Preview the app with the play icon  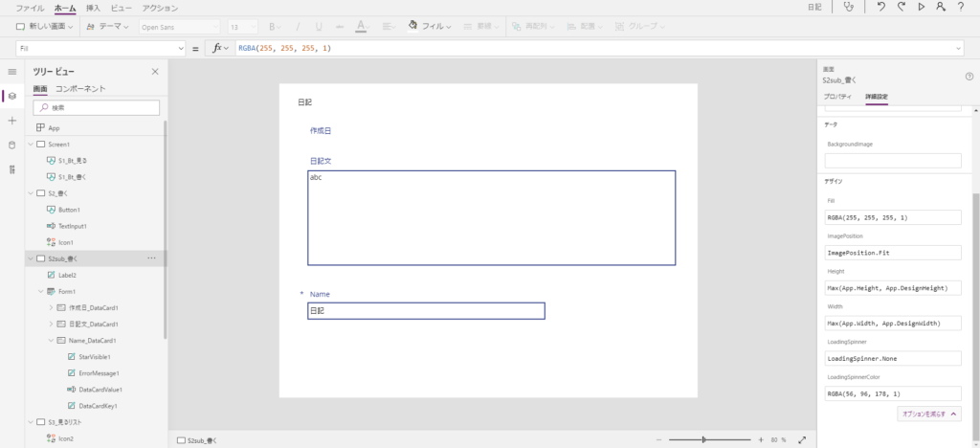pos(921,8)
